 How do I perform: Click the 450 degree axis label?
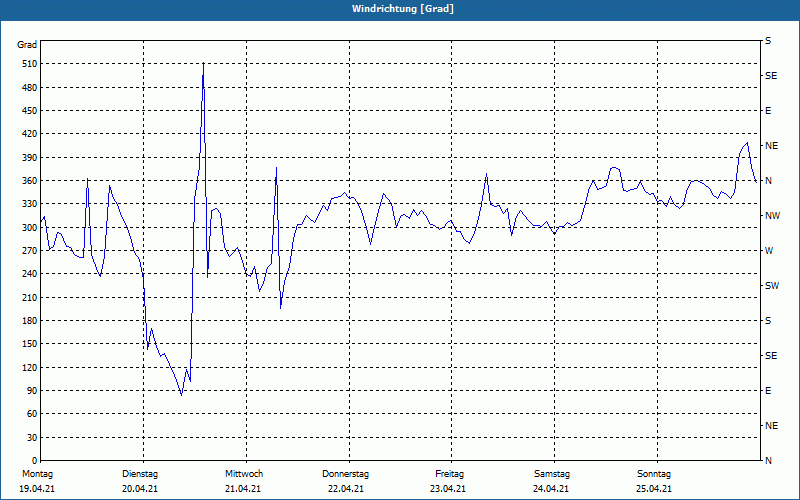tap(30, 111)
